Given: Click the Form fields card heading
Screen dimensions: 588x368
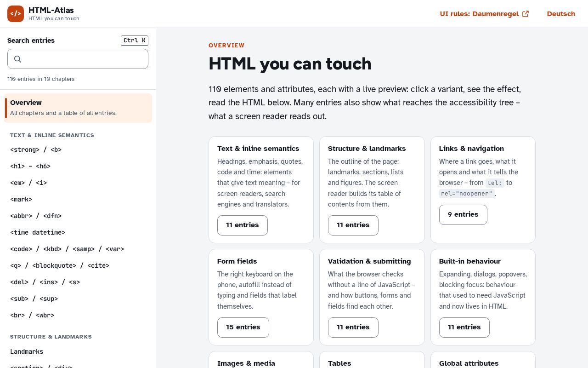Looking at the screenshot, I should click(x=237, y=261).
